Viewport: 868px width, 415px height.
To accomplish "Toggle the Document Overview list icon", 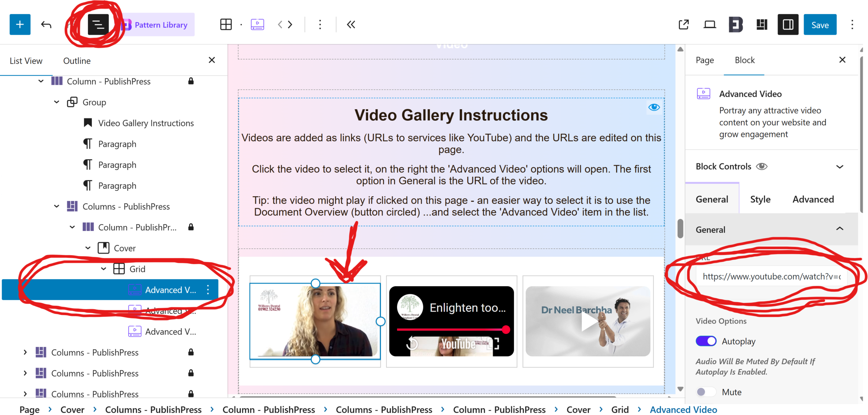I will [98, 25].
